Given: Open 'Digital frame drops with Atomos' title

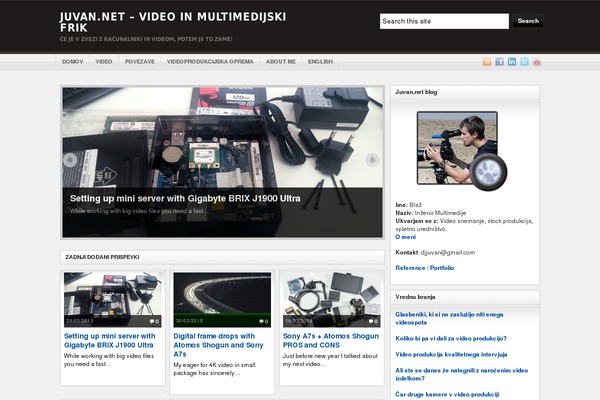Looking at the screenshot, I should 218,345.
